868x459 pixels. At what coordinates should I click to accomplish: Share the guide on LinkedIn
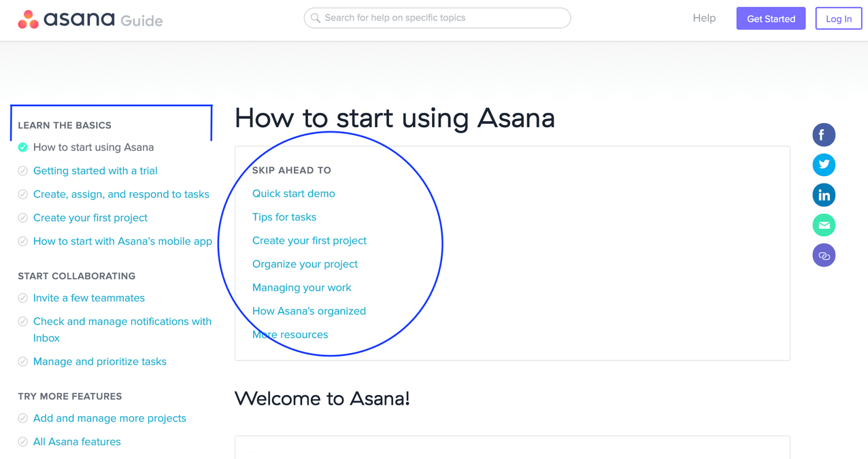[824, 194]
